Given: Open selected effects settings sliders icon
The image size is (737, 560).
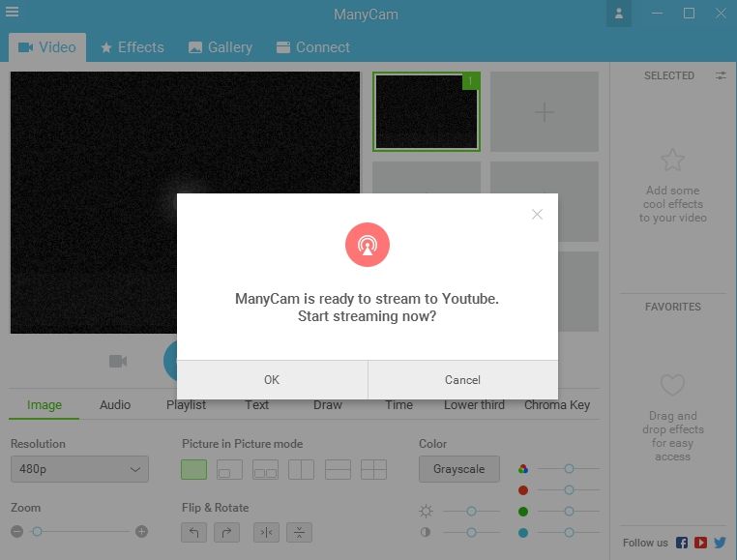Looking at the screenshot, I should pos(721,75).
